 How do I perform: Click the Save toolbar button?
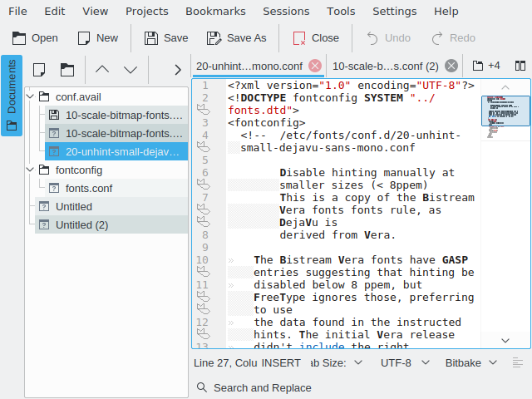point(166,38)
